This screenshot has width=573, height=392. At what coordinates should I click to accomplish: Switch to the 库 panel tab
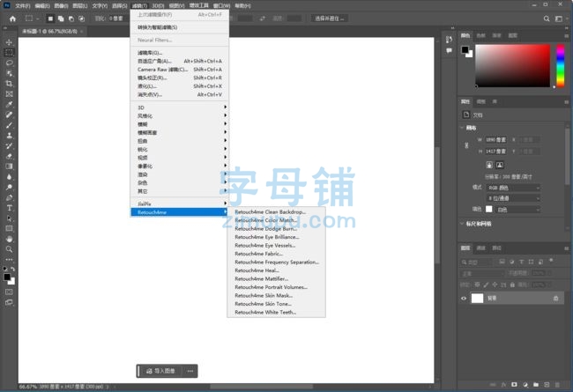tap(495, 101)
